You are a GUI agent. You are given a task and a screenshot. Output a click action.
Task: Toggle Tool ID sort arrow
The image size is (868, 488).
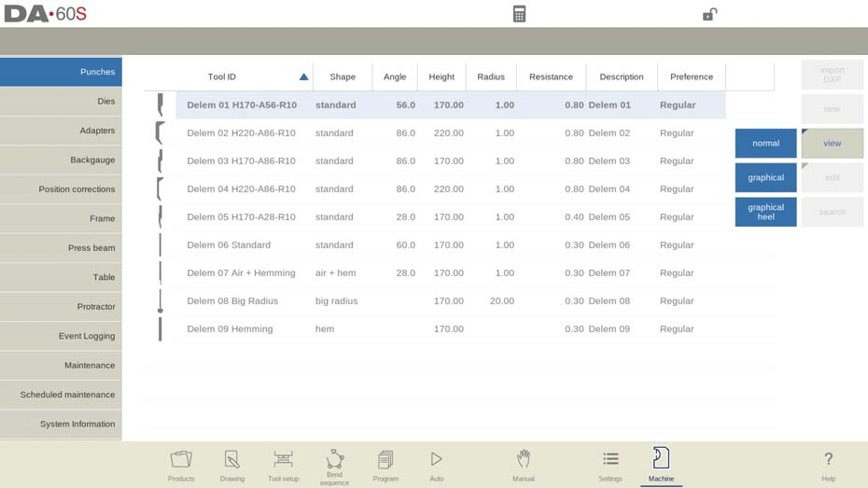303,77
